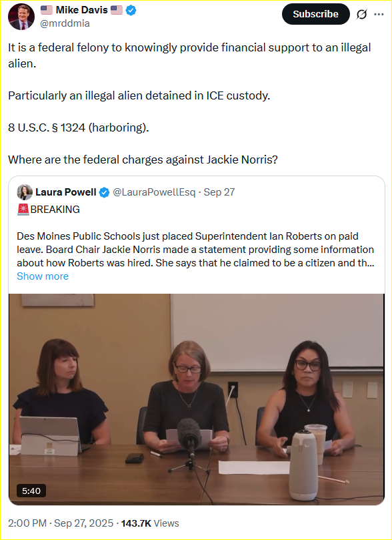Open the three-dot more options menu
The width and height of the screenshot is (392, 540).
(x=379, y=15)
